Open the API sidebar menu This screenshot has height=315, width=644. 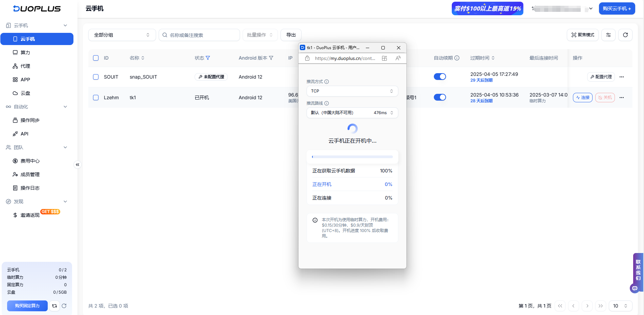(37, 134)
